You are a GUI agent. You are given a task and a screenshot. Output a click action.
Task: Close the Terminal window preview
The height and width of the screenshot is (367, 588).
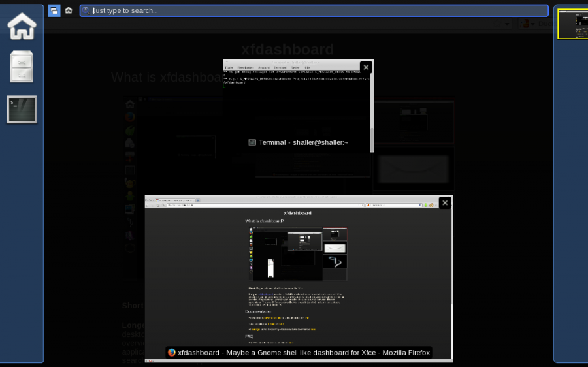click(366, 67)
